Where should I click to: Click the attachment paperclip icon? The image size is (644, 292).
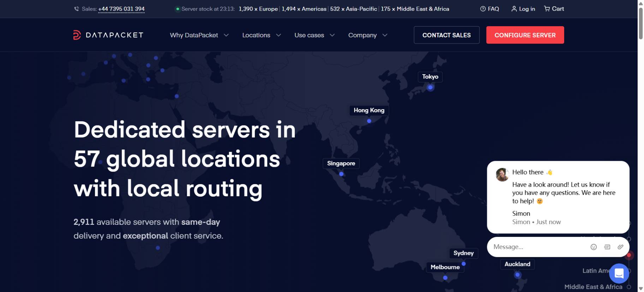point(620,247)
